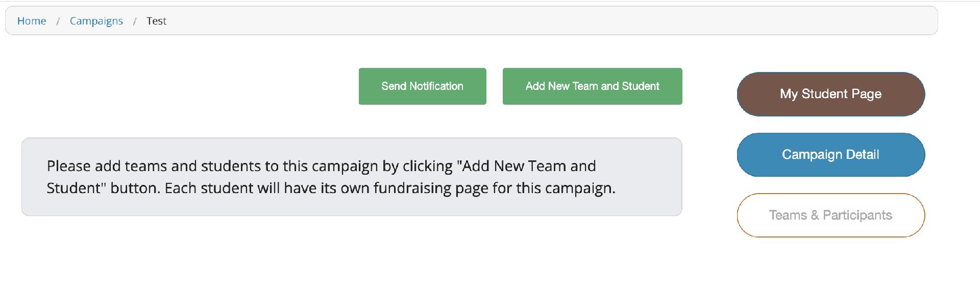Add a new team to this campaign

[x=592, y=86]
